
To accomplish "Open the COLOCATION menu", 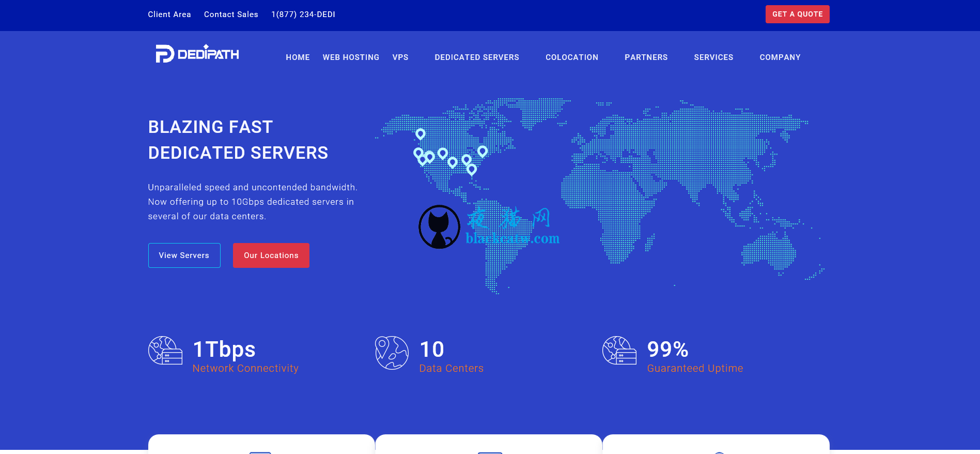I will (x=572, y=57).
